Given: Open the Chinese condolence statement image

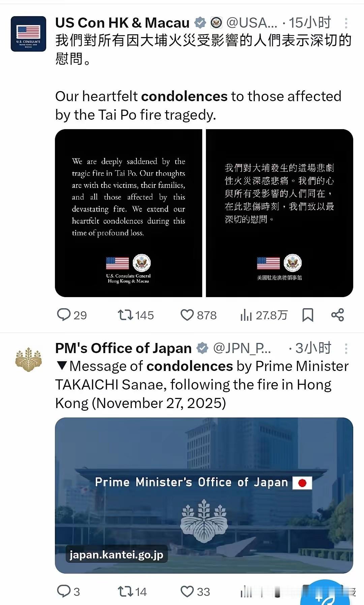Looking at the screenshot, I should 279,213.
